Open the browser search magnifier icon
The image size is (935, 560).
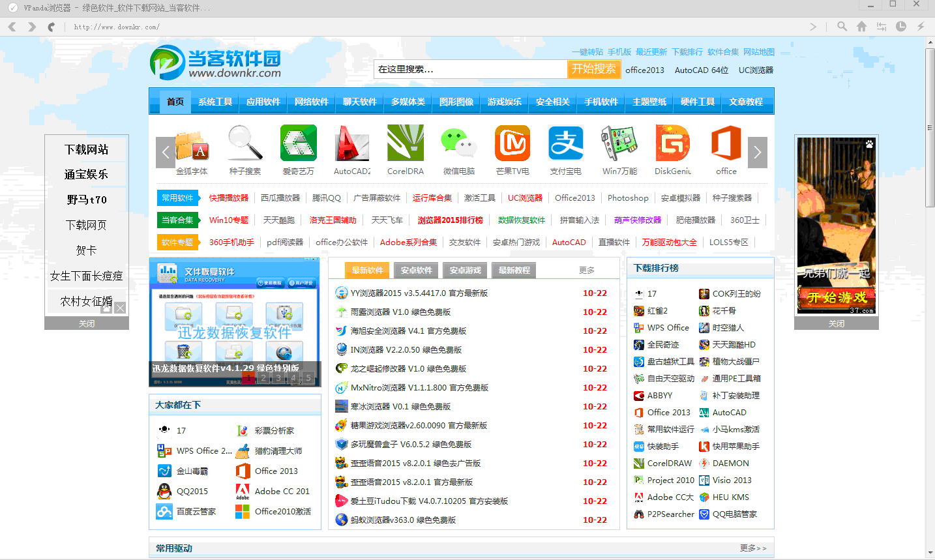842,27
